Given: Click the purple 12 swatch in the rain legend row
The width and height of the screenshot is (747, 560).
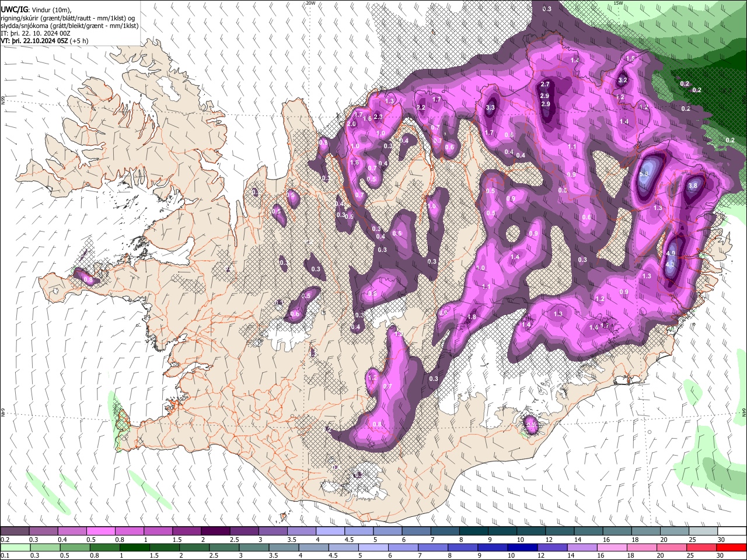Looking at the screenshot, I should (553, 547).
